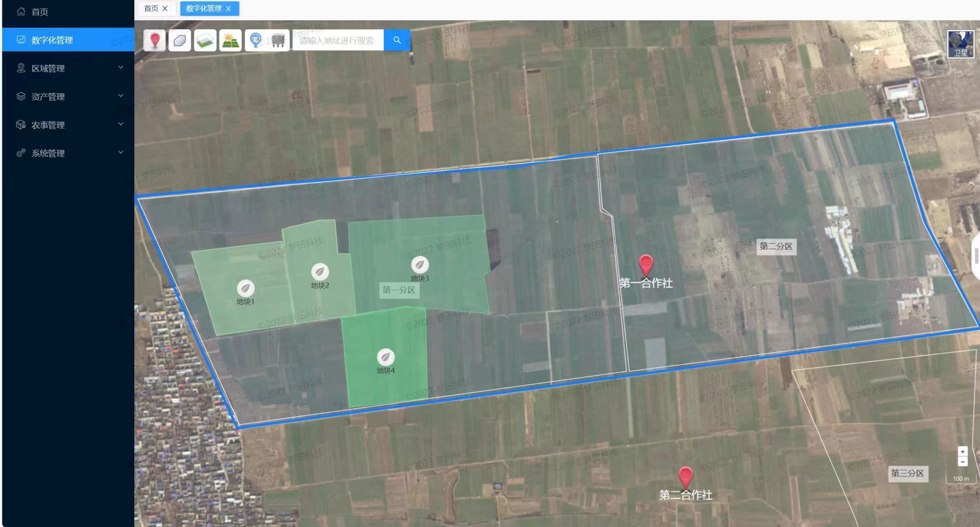Click the 地块3 leaf marker

420,265
